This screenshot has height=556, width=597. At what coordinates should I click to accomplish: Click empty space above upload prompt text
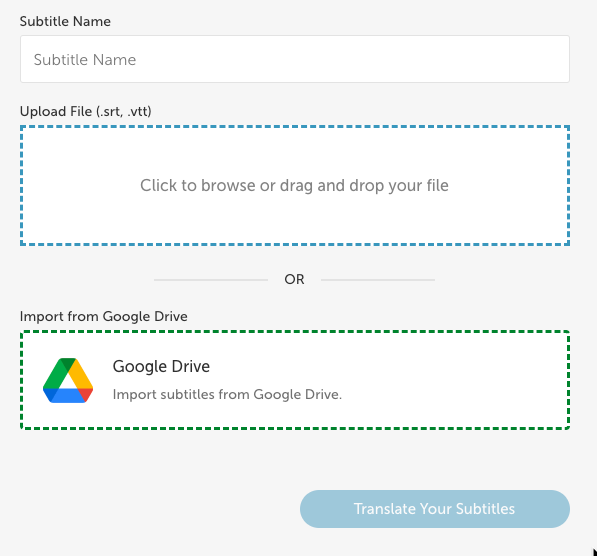click(x=295, y=152)
